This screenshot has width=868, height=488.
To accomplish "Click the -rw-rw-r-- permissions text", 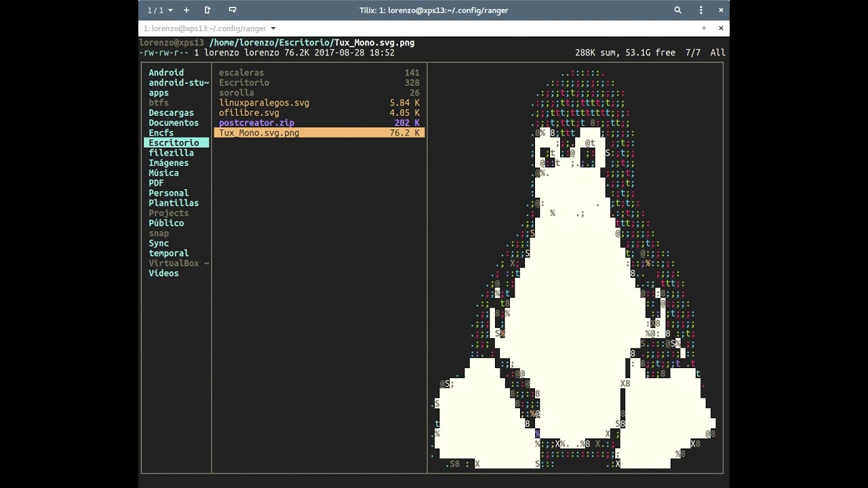I will 164,53.
